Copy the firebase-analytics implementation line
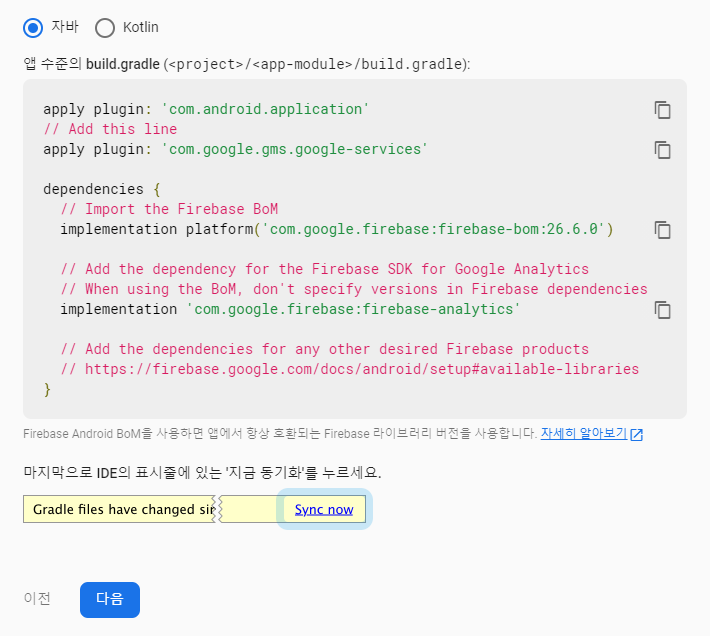The height and width of the screenshot is (636, 710). (662, 310)
